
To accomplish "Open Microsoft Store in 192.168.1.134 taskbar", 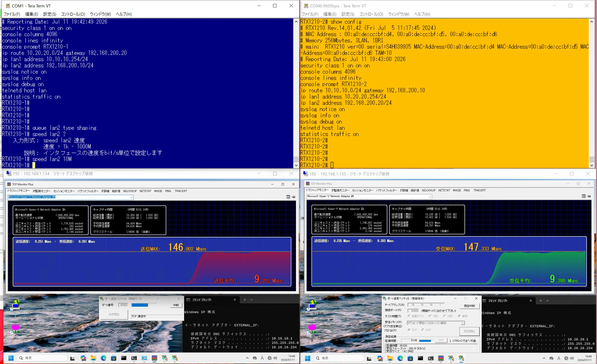I will [114, 358].
